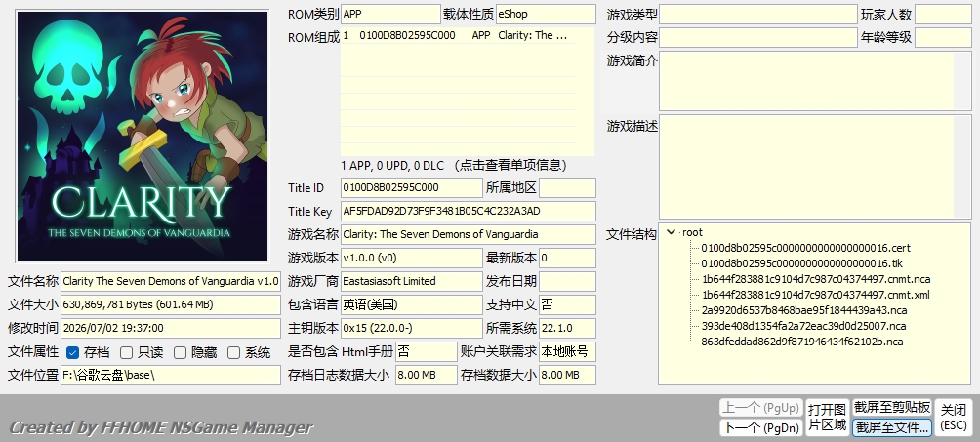The height and width of the screenshot is (442, 980).
Task: Click the 存档数据大小 8.00 MB field
Action: pos(567,375)
